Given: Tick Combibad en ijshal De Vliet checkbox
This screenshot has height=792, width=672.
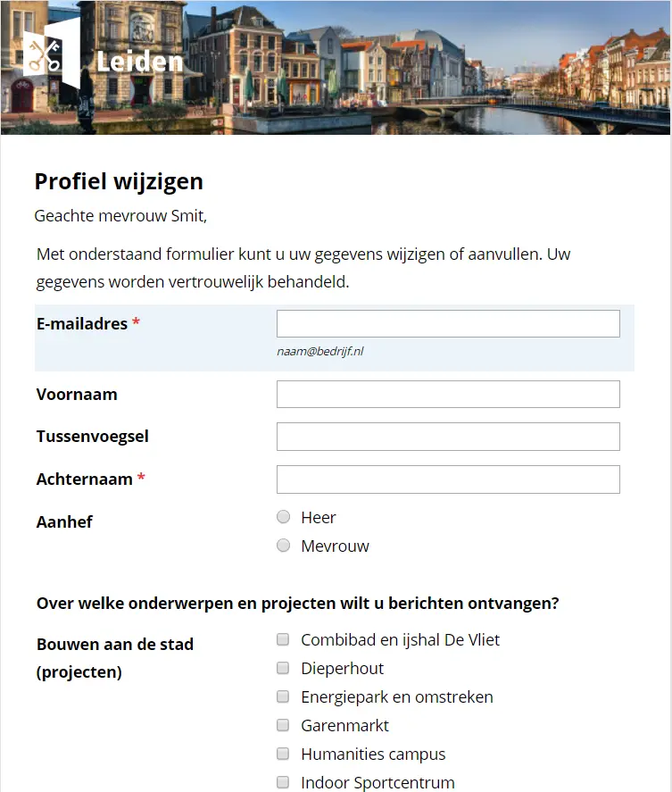Looking at the screenshot, I should point(284,639).
